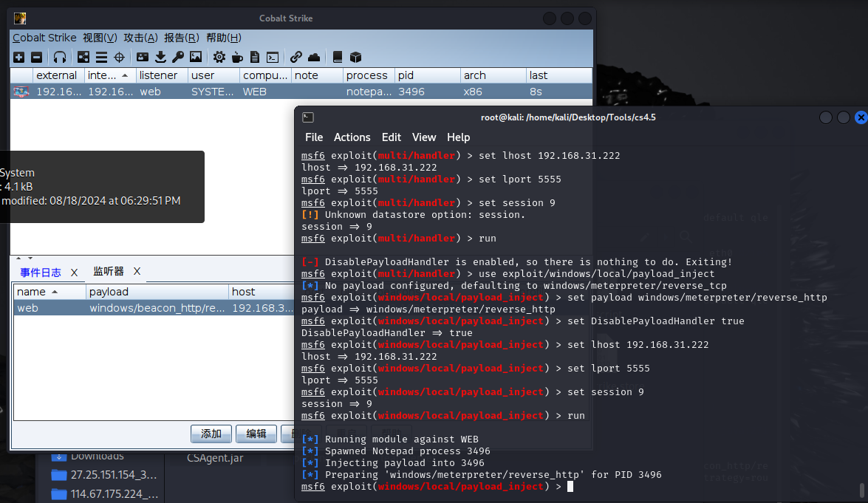Click the terminal scripted web delivery icon
This screenshot has height=503, width=868.
273,57
